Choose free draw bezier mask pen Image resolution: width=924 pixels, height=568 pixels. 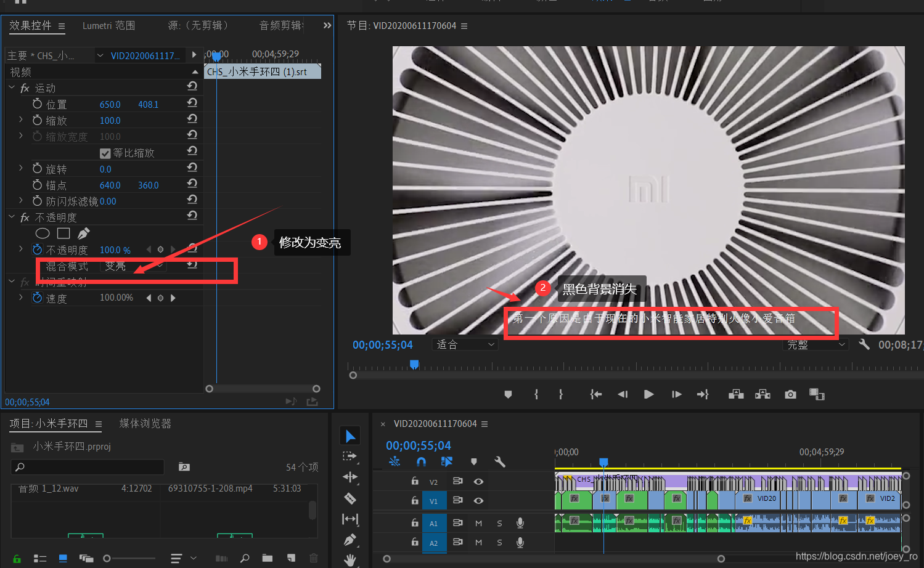84,233
